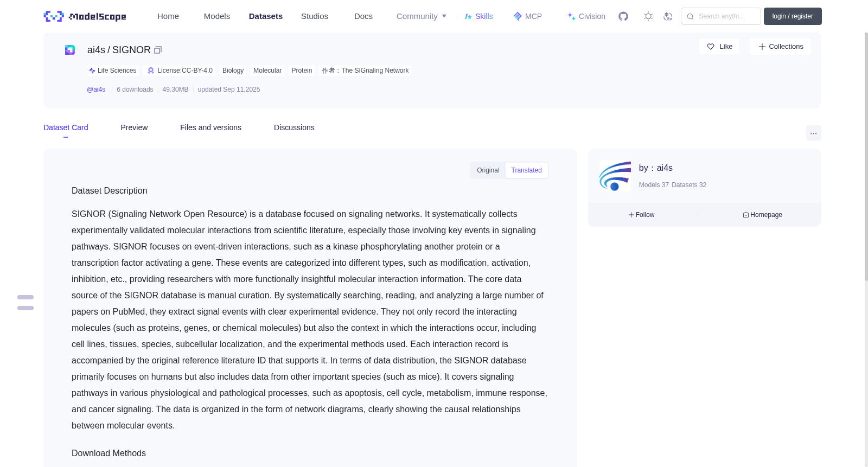The image size is (868, 467).
Task: Click the Datasets 32 count text
Action: click(x=689, y=185)
